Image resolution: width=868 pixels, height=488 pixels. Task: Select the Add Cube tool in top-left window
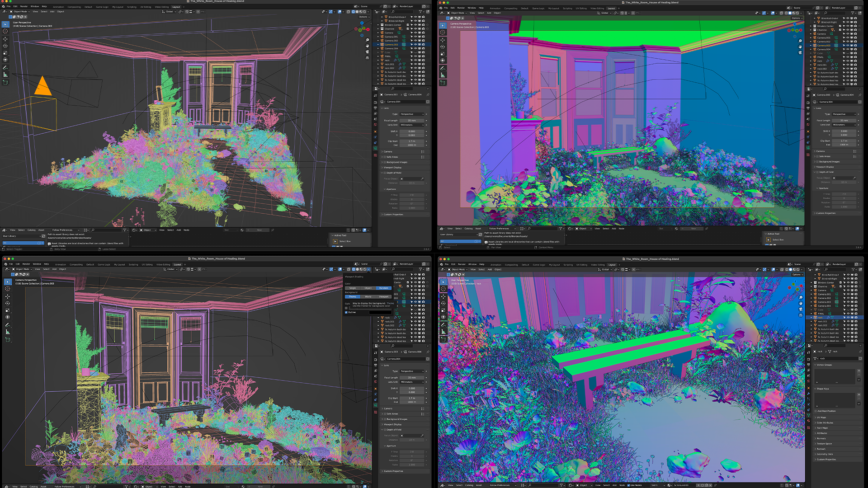point(5,83)
